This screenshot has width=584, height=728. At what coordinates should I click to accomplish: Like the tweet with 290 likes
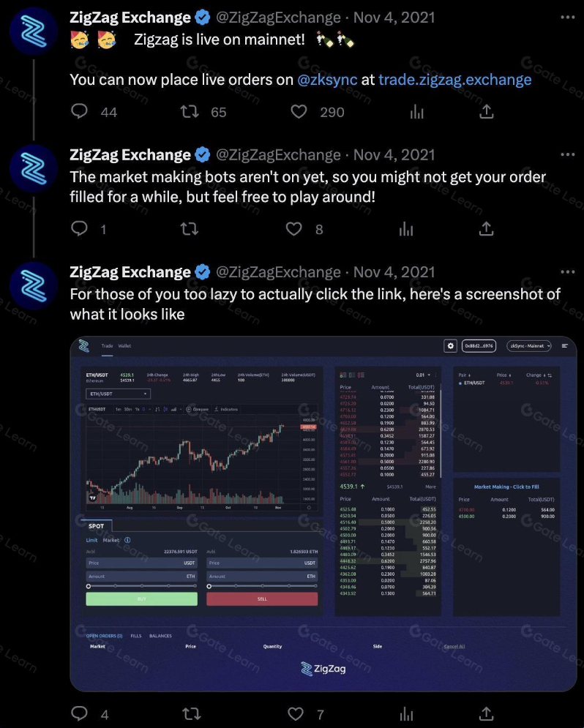tap(299, 111)
